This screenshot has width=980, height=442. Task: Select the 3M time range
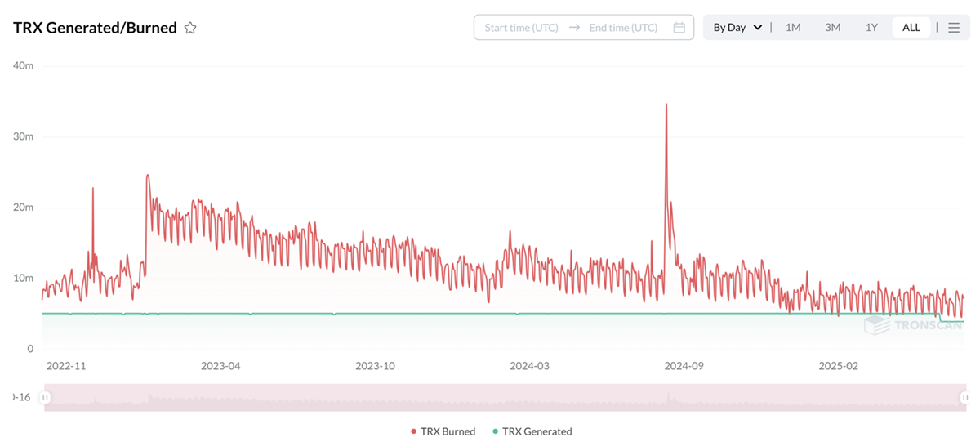tap(832, 28)
